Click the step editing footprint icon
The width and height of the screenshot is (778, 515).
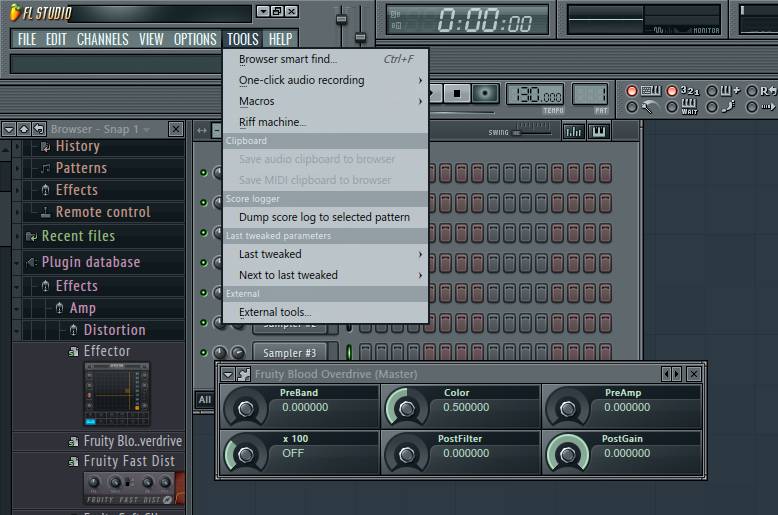(728, 106)
